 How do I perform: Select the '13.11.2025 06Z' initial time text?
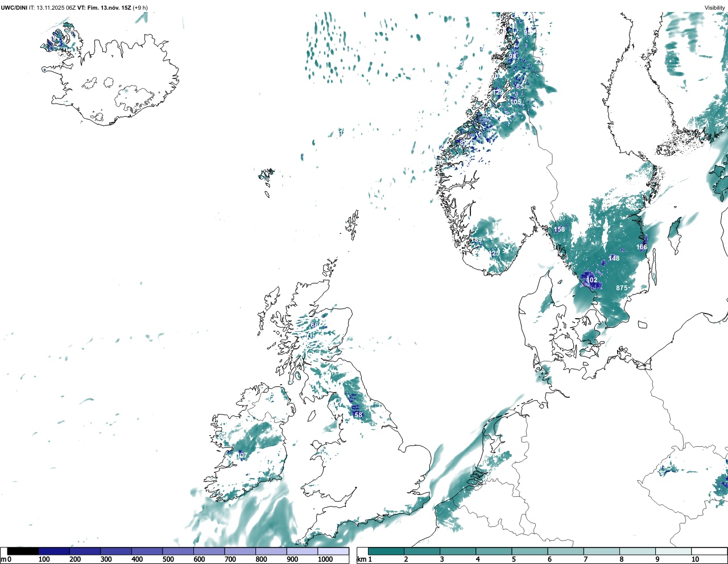pos(56,7)
